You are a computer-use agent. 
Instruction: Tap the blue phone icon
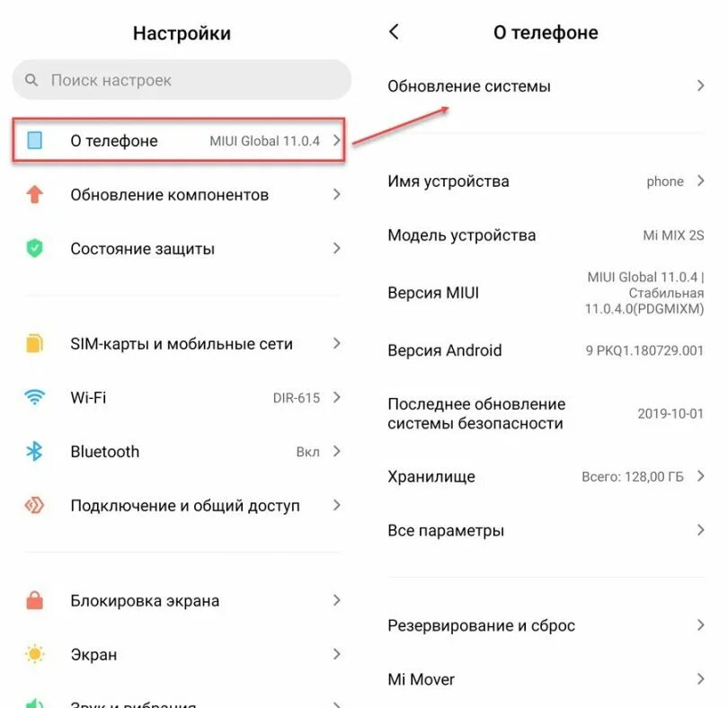click(35, 140)
